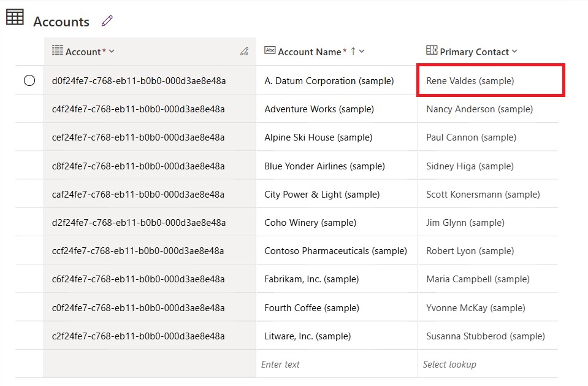Click the Fourth Coffee (sample) cell
The image size is (588, 386).
click(337, 307)
